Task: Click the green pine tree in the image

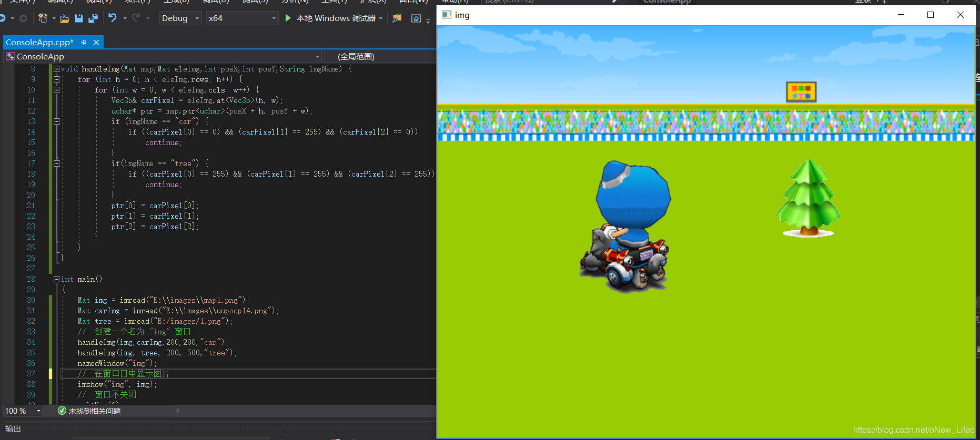Action: pos(809,198)
